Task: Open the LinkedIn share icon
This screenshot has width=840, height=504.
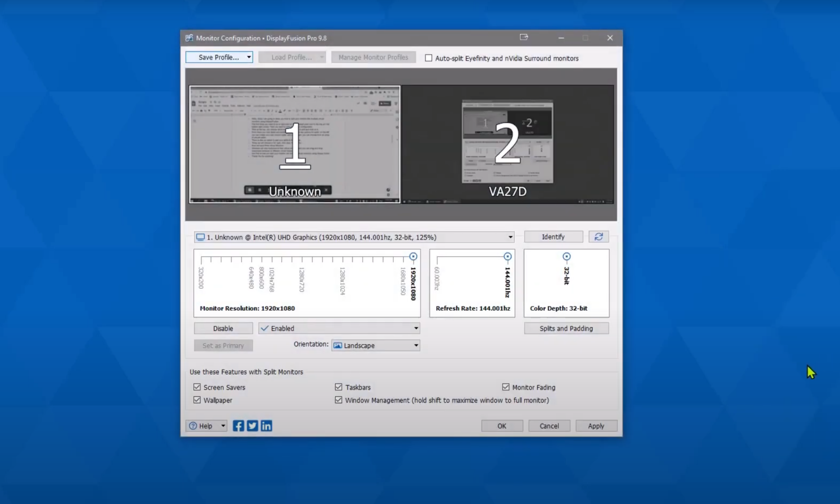Action: click(266, 426)
